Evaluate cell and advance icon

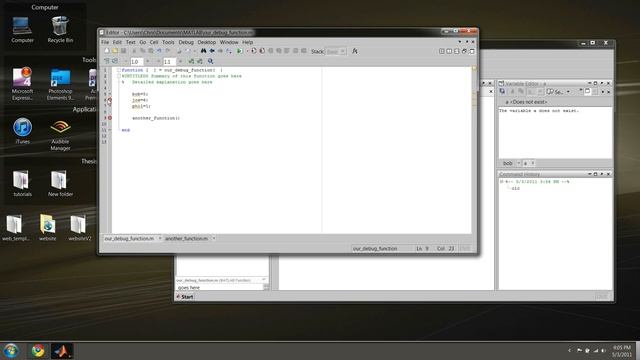tap(200, 61)
